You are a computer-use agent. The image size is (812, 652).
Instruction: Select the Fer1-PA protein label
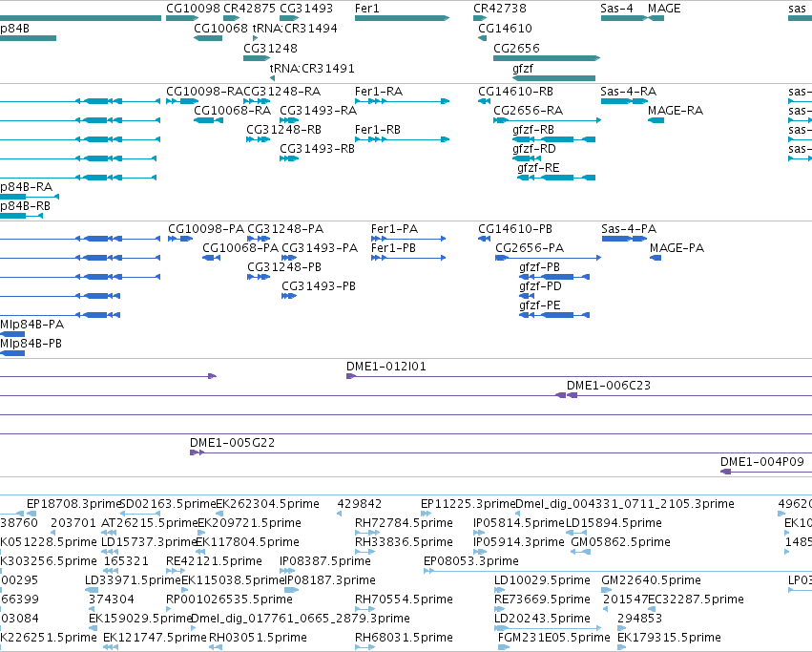coord(394,229)
